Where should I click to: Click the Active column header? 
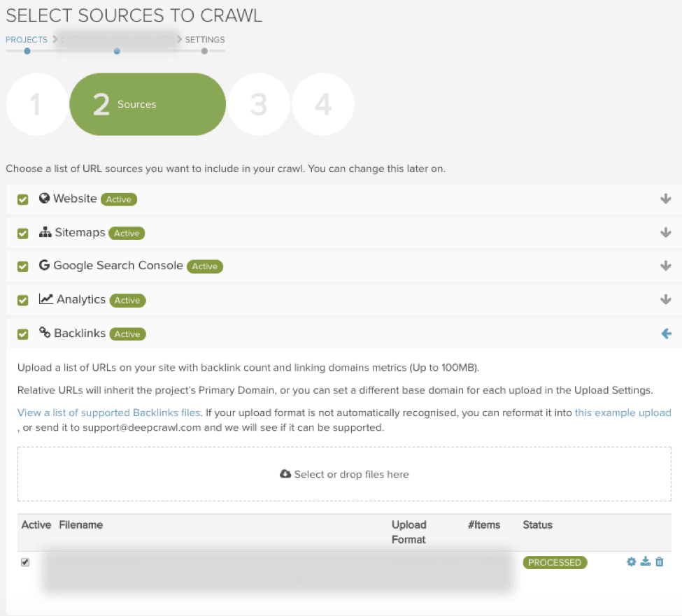pos(36,524)
